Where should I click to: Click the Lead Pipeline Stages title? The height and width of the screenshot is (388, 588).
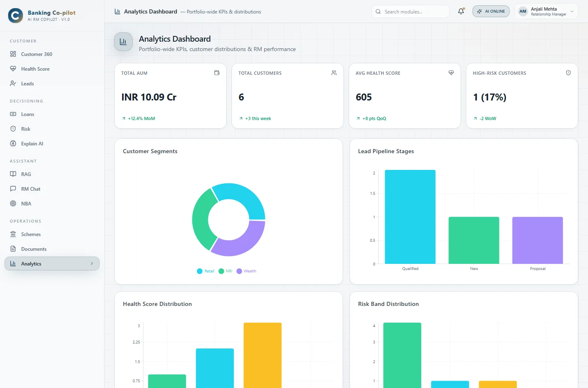tap(386, 151)
